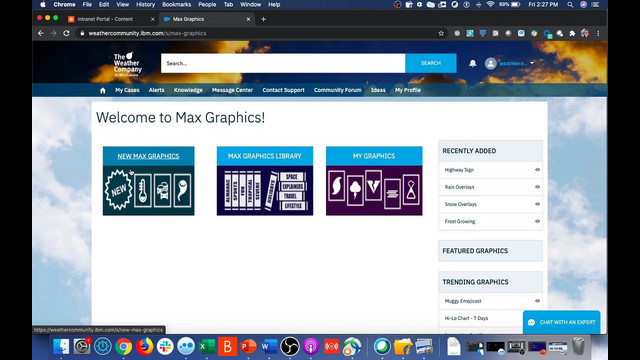Viewport: 640px width, 360px height.
Task: Expand the user profile dropdown arrow
Action: (x=532, y=63)
